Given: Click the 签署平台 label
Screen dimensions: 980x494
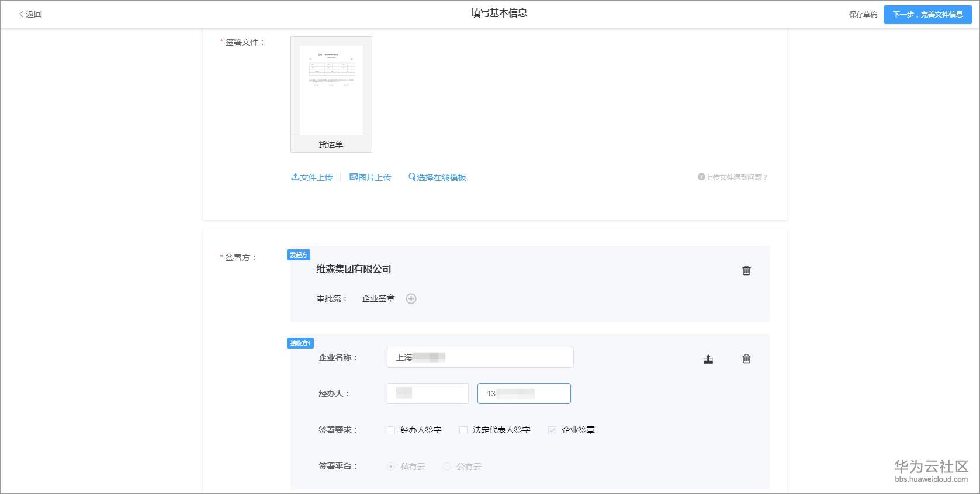Looking at the screenshot, I should 338,467.
